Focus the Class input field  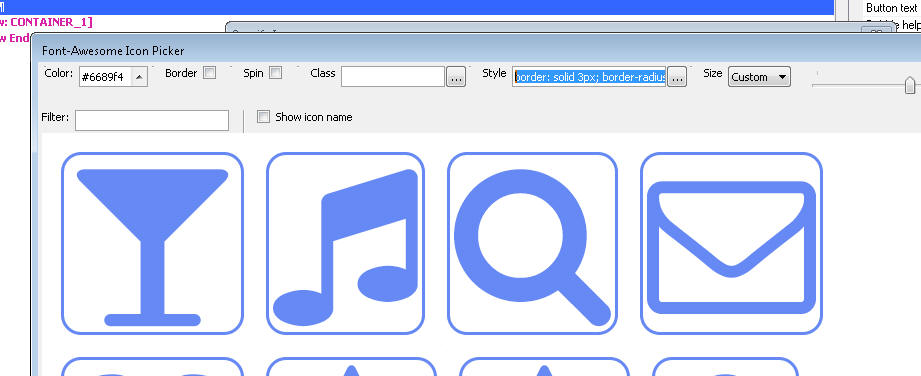[392, 76]
